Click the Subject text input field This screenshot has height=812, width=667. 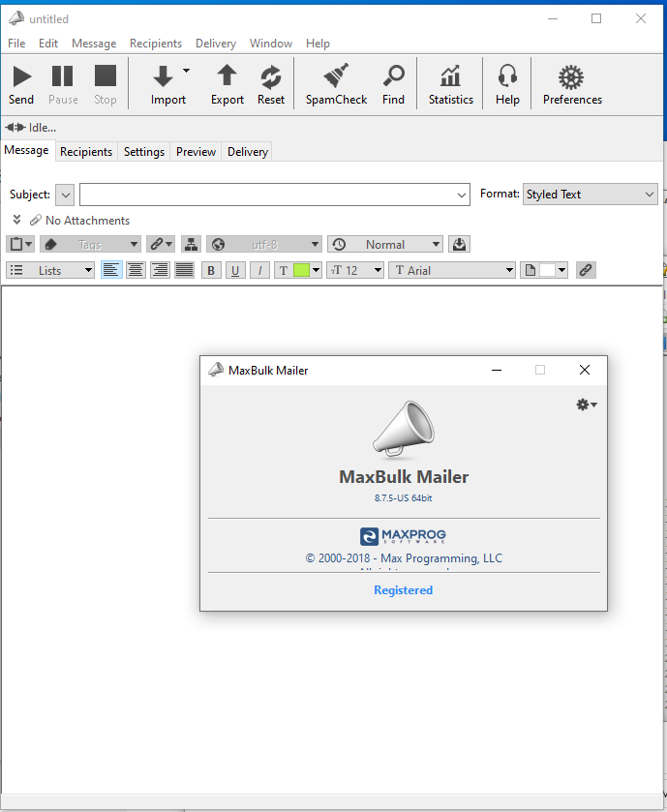[267, 195]
